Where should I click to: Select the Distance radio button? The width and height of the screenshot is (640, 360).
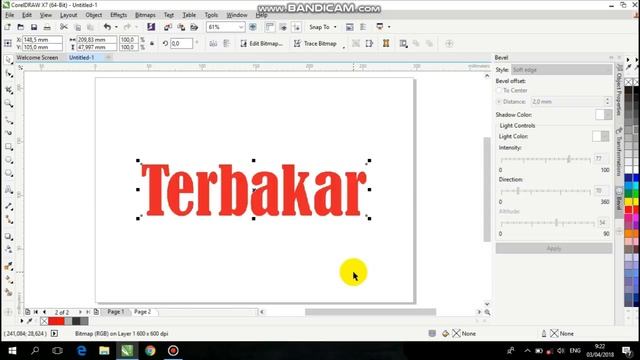[499, 101]
